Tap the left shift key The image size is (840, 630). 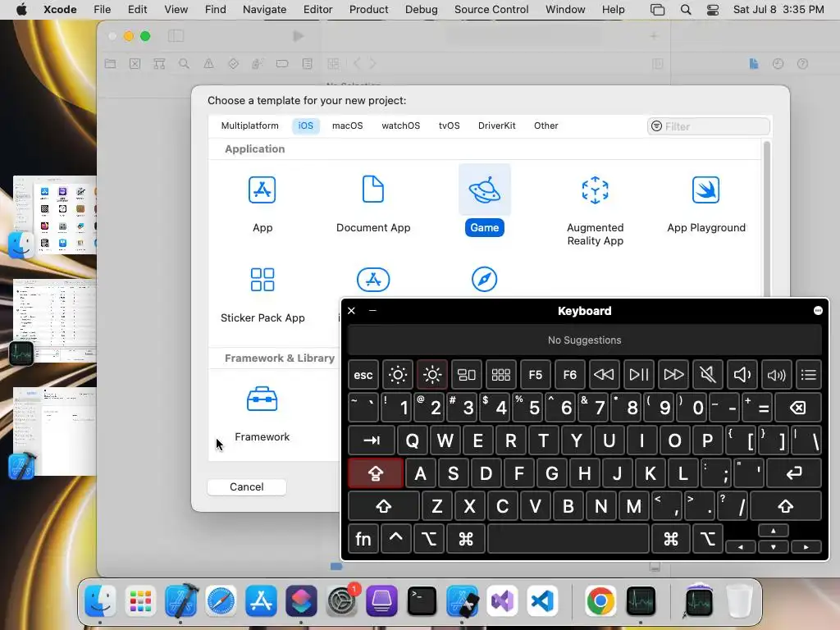[384, 506]
